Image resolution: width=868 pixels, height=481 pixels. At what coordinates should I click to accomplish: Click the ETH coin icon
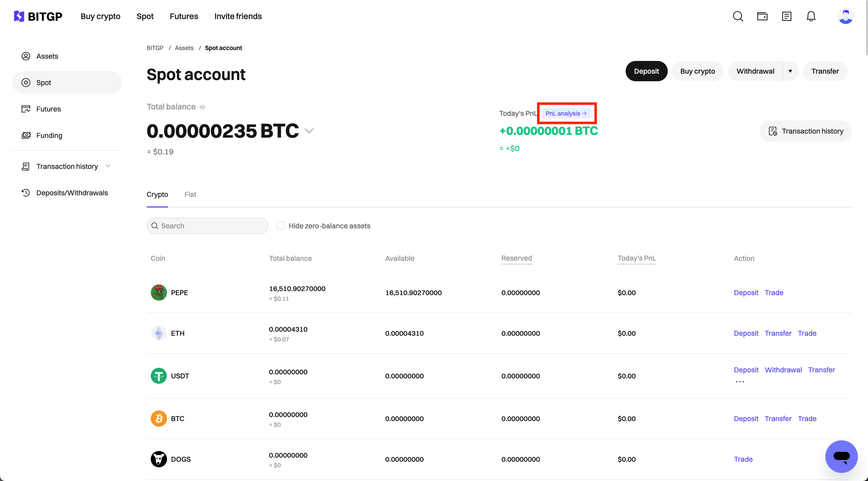[159, 333]
